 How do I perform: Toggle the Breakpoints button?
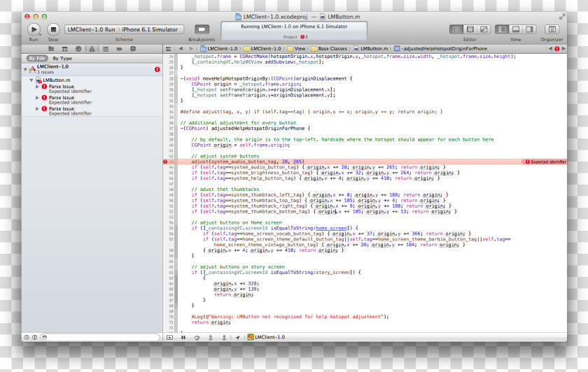(x=202, y=29)
